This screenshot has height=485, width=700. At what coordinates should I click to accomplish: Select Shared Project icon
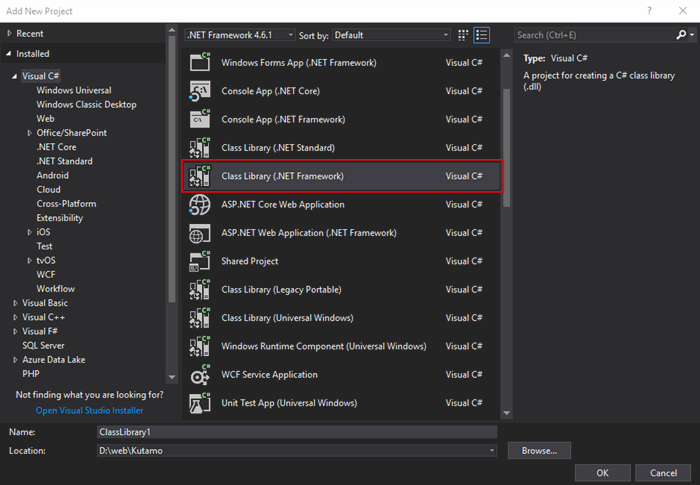click(200, 261)
